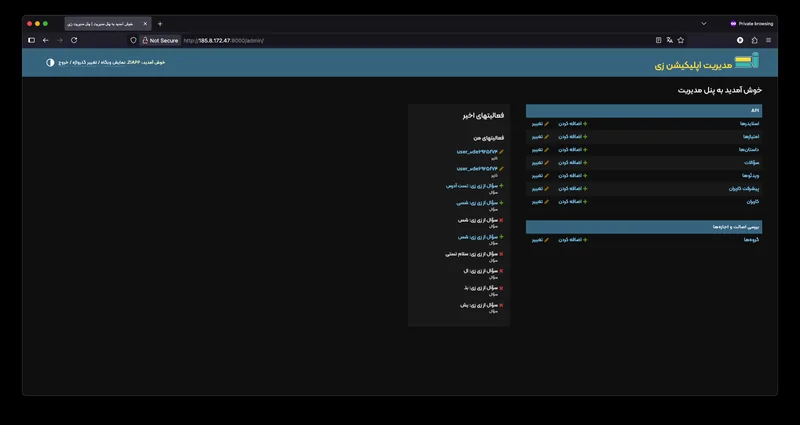Open the تغییر گذرواژه (change password) link
Viewport: 800px width, 425px height.
84,62
